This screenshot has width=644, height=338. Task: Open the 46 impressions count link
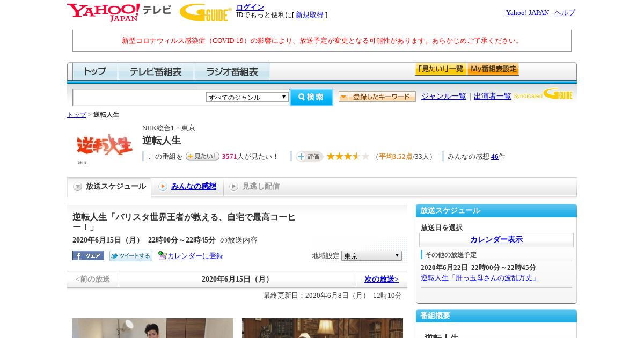coord(495,157)
